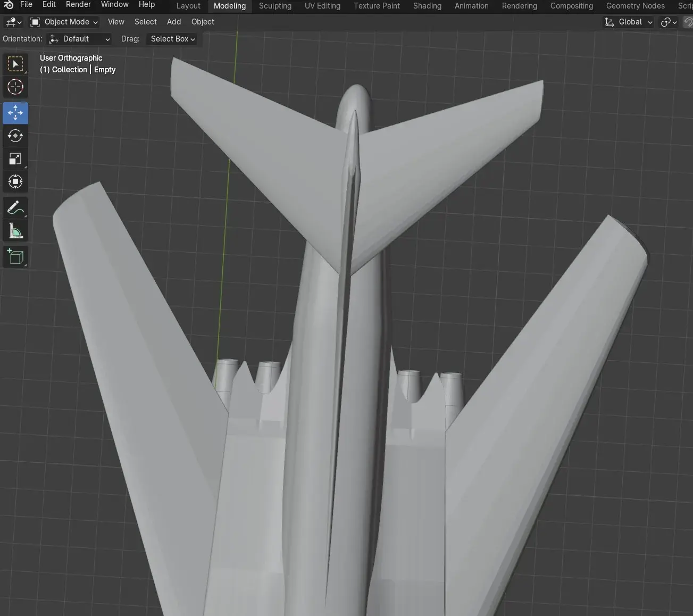Open the viewport Object menu
The height and width of the screenshot is (616, 693).
pos(203,22)
